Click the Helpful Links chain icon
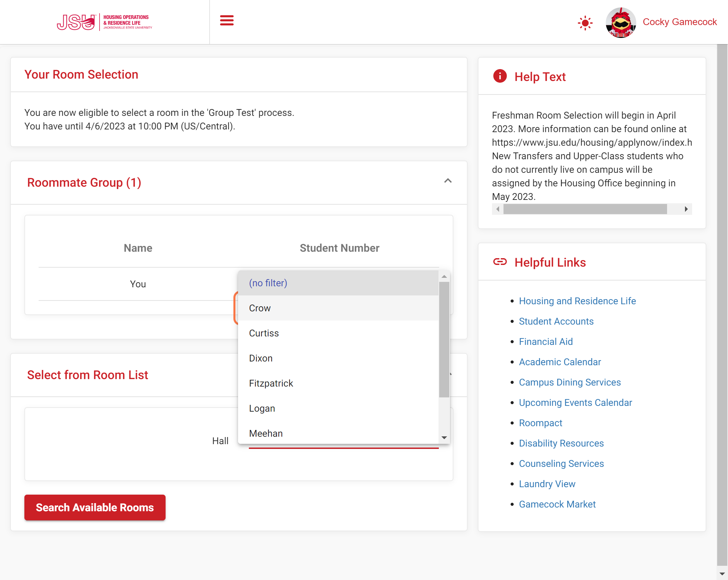 (500, 262)
